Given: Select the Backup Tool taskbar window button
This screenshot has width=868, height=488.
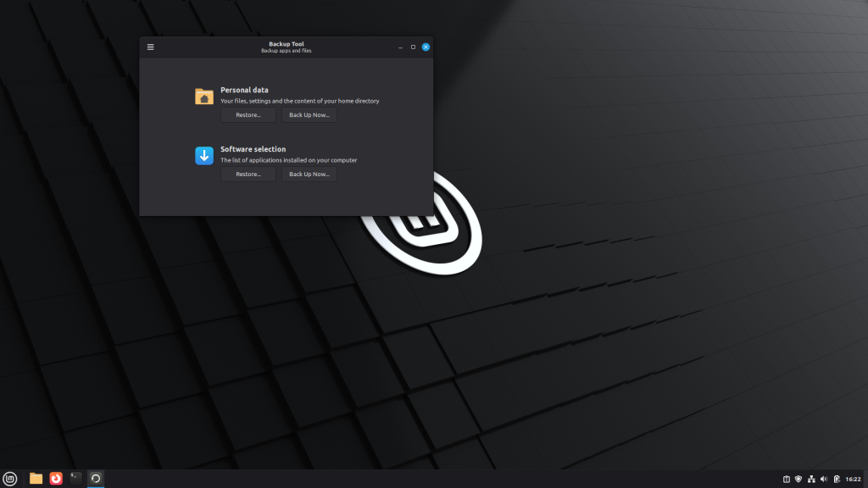Looking at the screenshot, I should coord(96,479).
